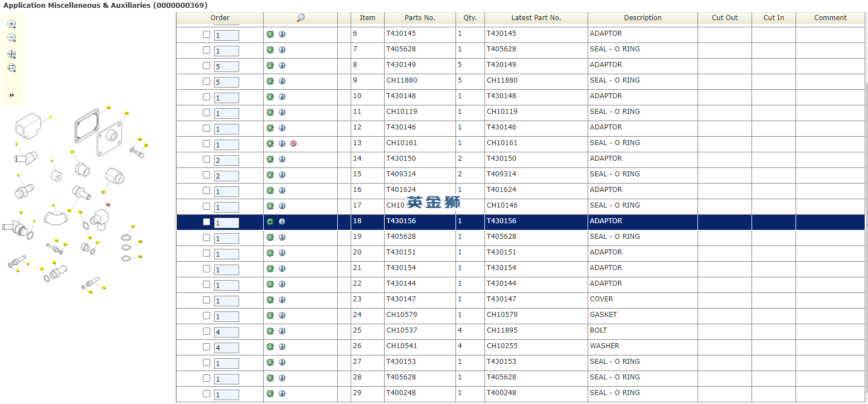Click the Cut Out column header

[x=725, y=18]
